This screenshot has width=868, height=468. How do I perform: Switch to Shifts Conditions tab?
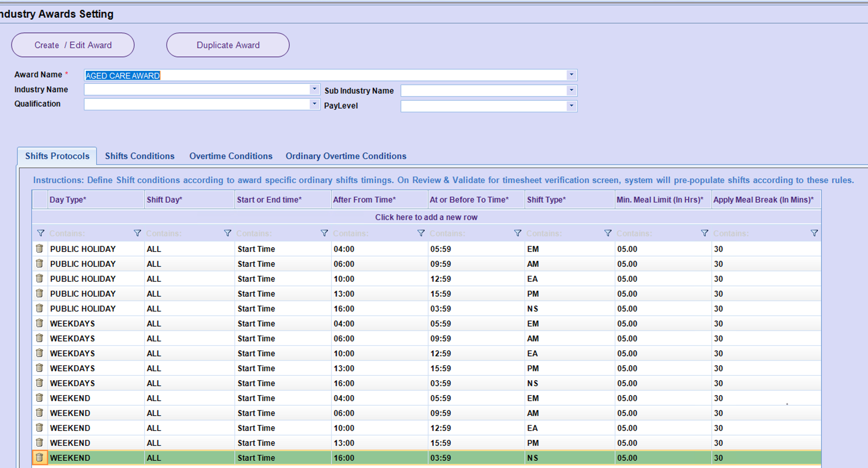140,156
